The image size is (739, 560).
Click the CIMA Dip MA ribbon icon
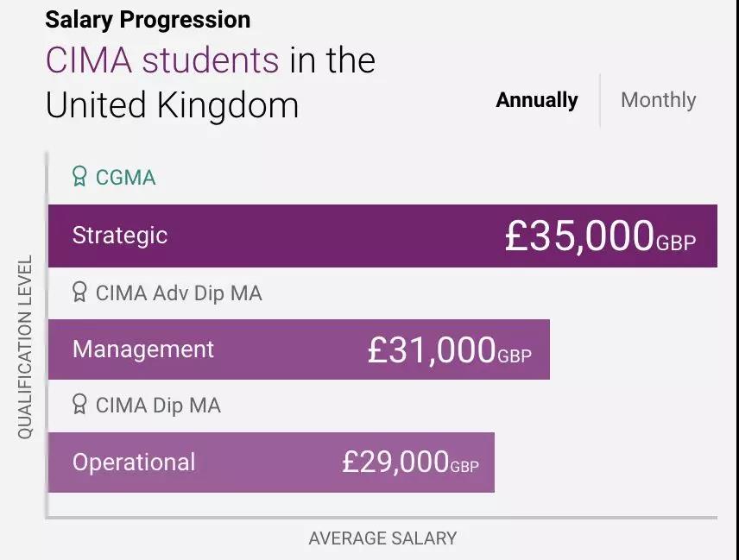(x=80, y=405)
